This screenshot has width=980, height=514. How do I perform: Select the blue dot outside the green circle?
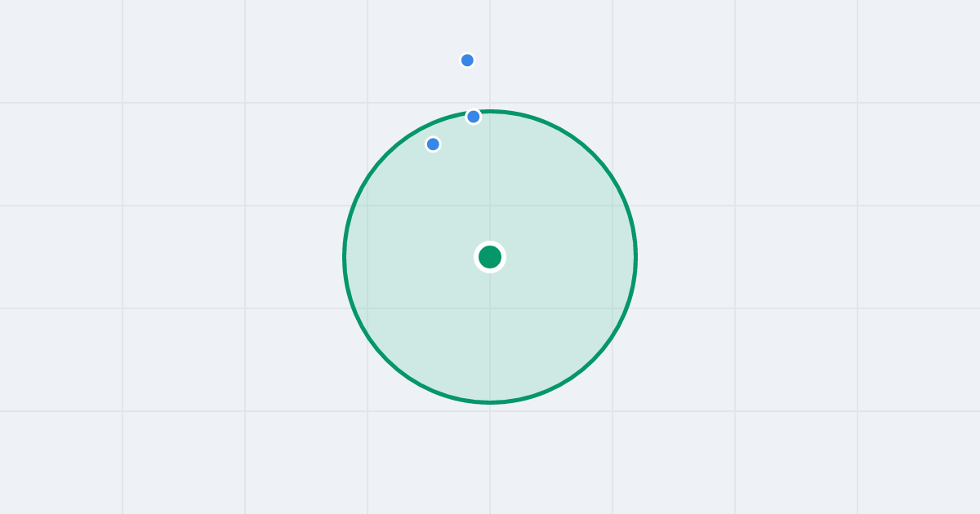(467, 60)
